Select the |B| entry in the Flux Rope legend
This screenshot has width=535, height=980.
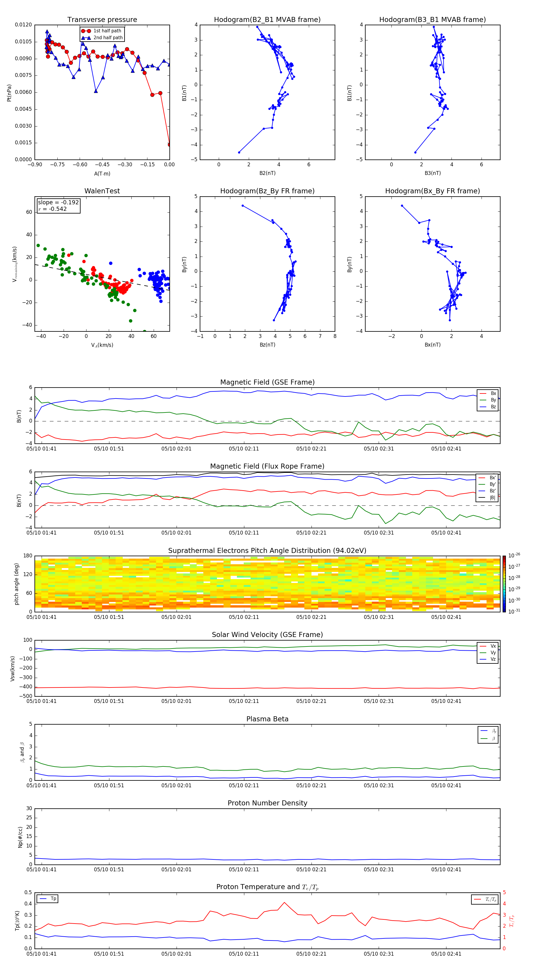click(x=487, y=498)
